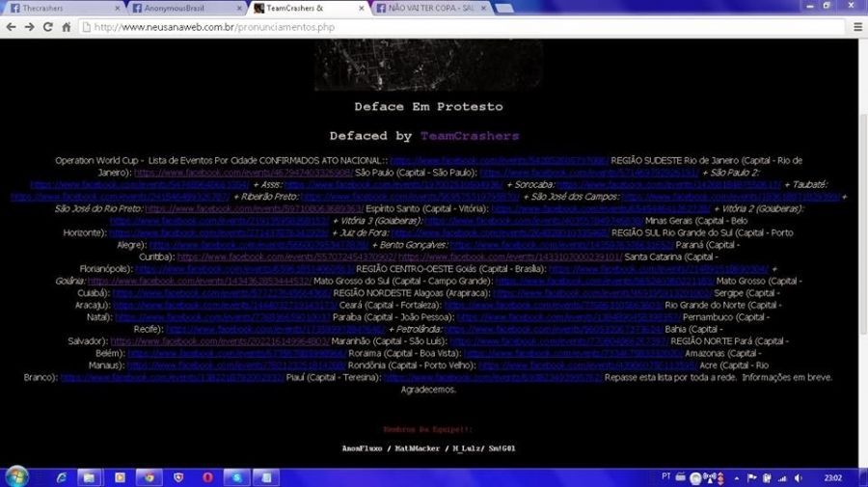868x487 pixels.
Task: Open the Goiânia Facebook event link
Action: [x=200, y=282]
